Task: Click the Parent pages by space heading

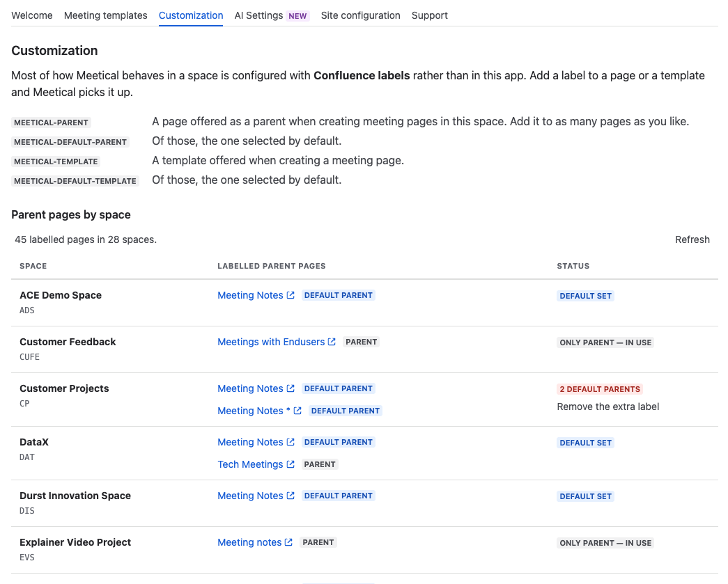Action: tap(71, 215)
